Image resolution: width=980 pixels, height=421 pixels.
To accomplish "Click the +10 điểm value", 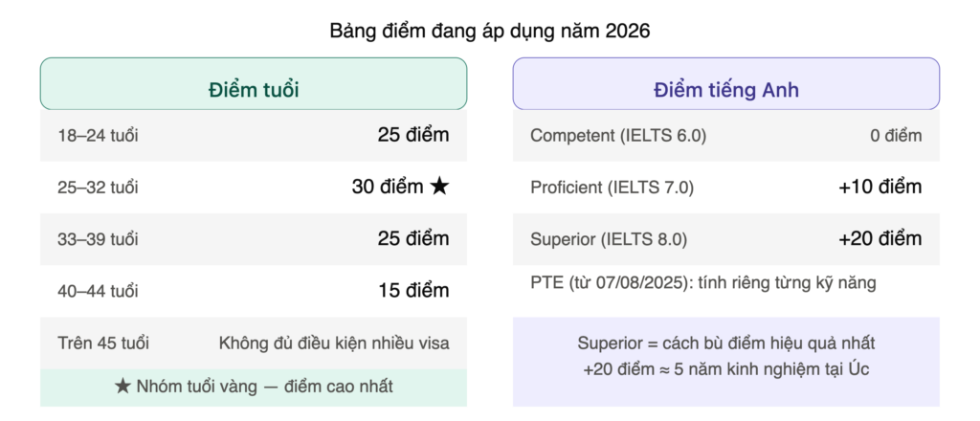I will coord(880,187).
